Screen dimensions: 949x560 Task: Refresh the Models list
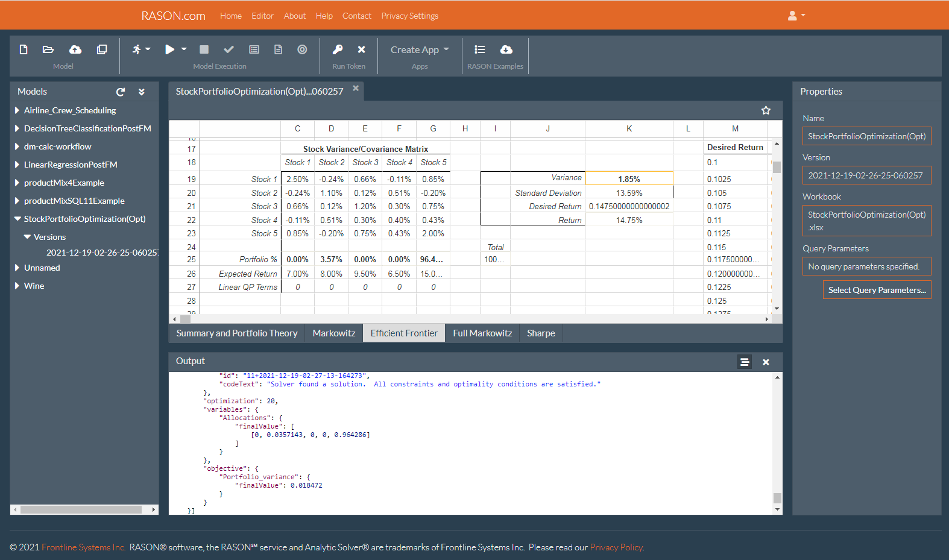click(x=121, y=92)
